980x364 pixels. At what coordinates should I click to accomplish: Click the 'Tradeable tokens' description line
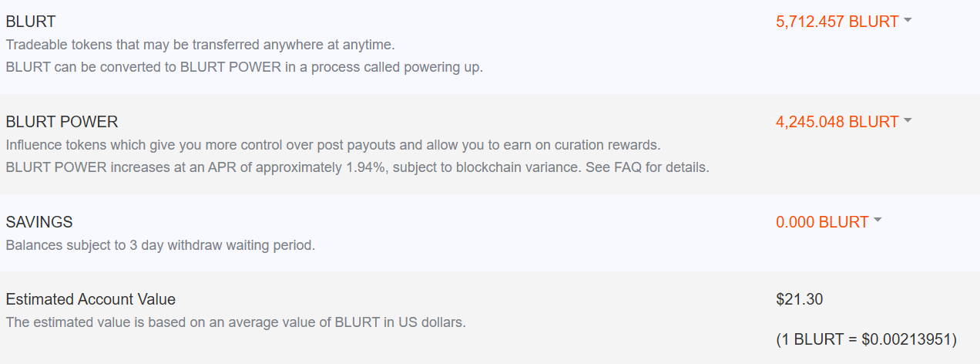click(x=200, y=45)
